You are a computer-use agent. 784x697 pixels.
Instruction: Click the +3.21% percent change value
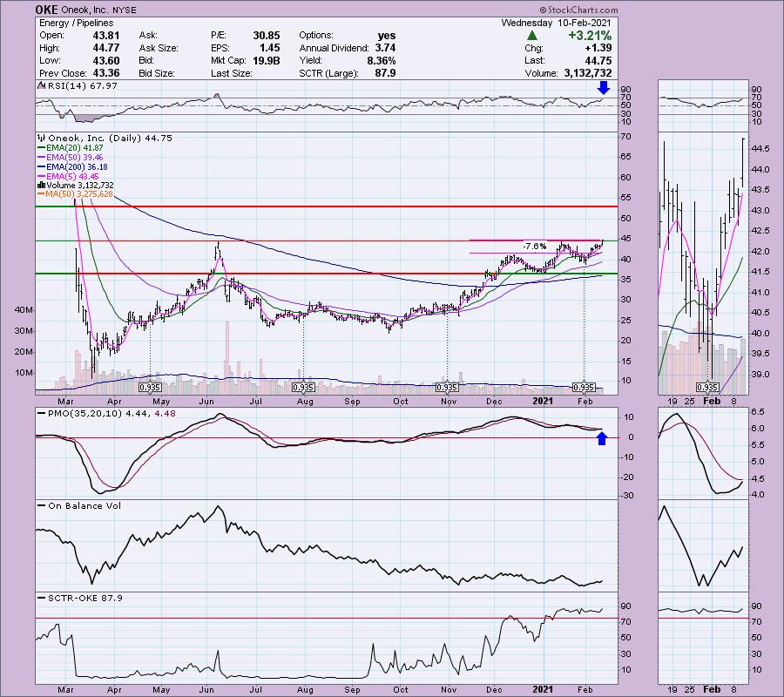(590, 36)
